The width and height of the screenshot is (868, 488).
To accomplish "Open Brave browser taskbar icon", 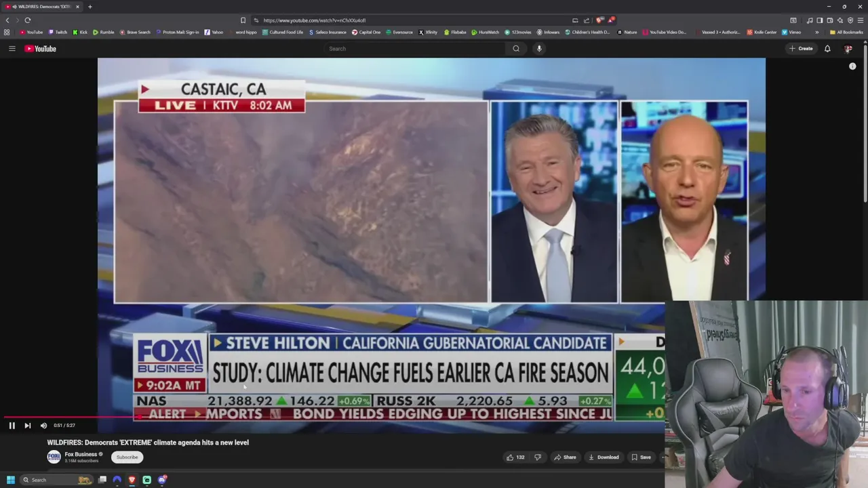I will (x=132, y=480).
